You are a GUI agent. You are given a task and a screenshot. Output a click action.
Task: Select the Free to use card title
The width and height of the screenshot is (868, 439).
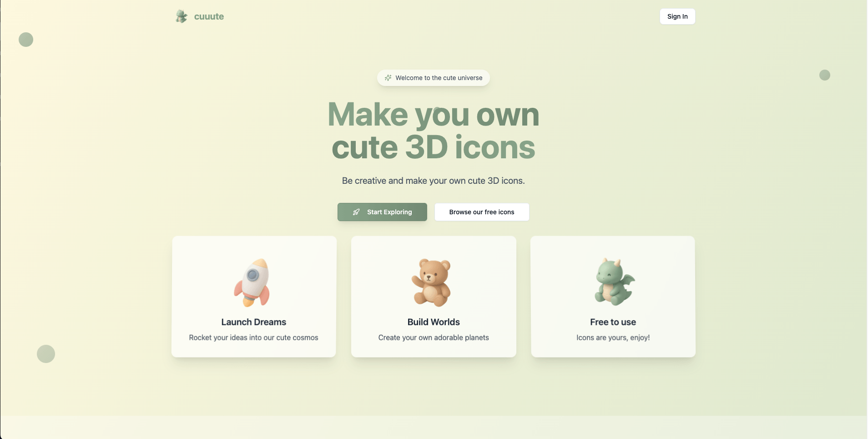coord(613,322)
